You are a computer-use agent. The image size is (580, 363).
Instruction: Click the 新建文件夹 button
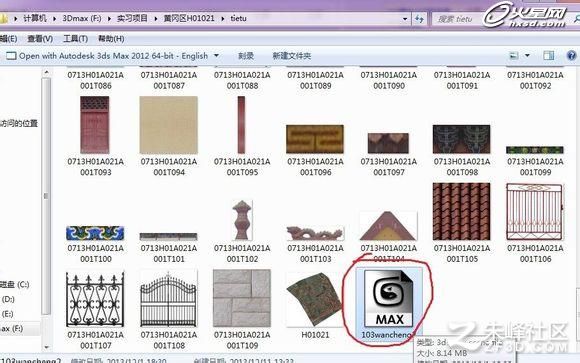pyautogui.click(x=291, y=56)
